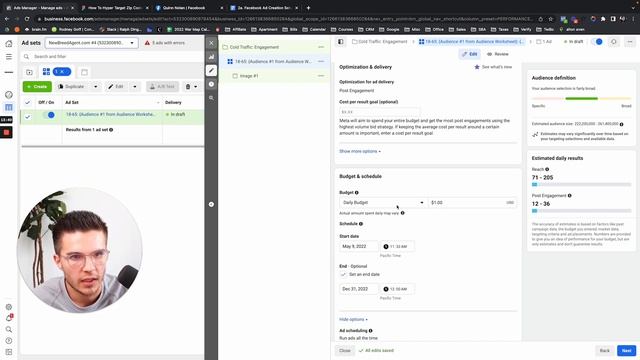Click the green Create button
Screen dimensions: 640x360
[37, 87]
